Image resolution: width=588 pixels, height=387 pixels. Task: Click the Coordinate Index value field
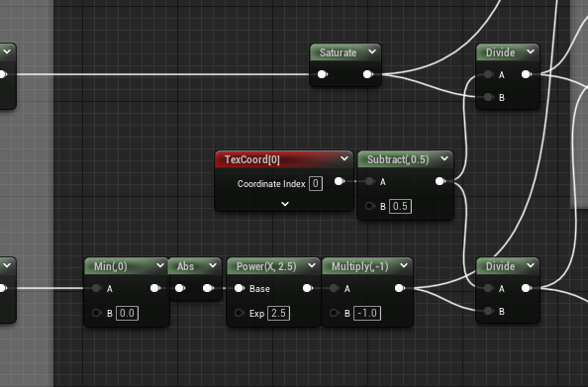[x=316, y=183]
